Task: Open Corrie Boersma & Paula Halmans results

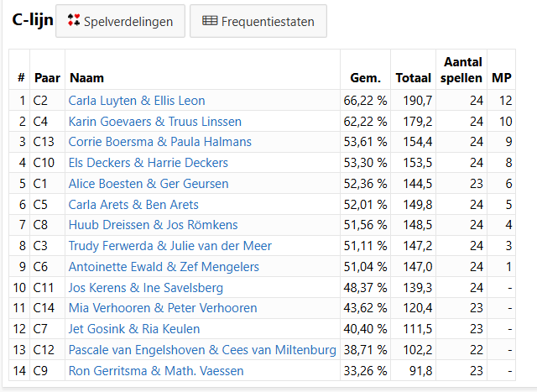Action: (x=160, y=142)
